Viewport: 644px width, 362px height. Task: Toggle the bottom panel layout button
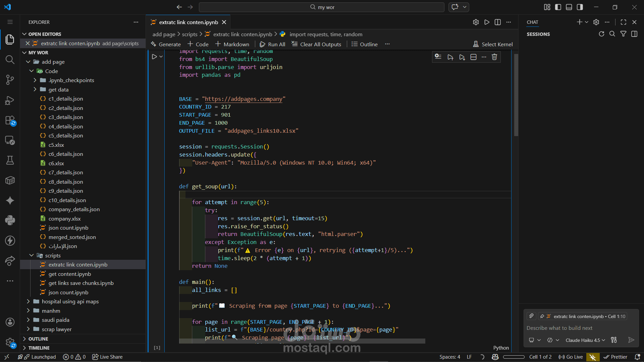[x=569, y=7]
